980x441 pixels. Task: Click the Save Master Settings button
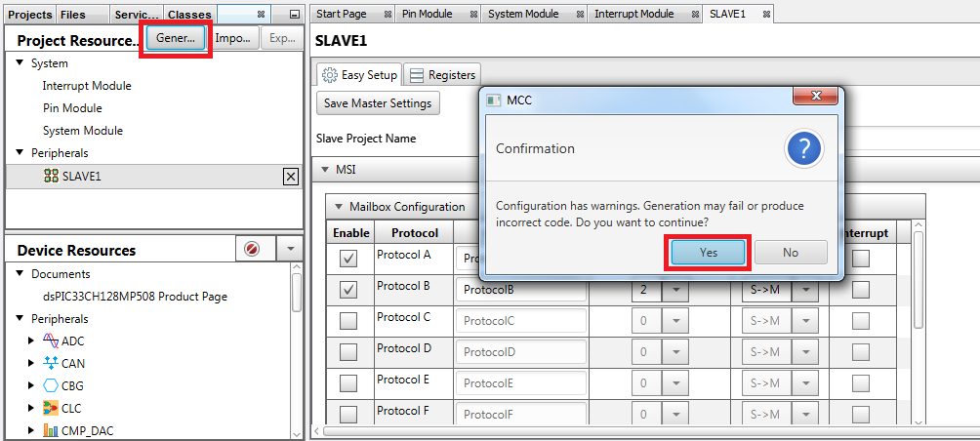click(x=379, y=103)
